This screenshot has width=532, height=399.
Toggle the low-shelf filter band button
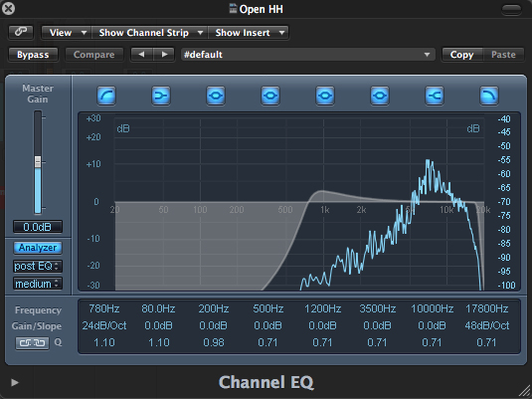click(161, 96)
